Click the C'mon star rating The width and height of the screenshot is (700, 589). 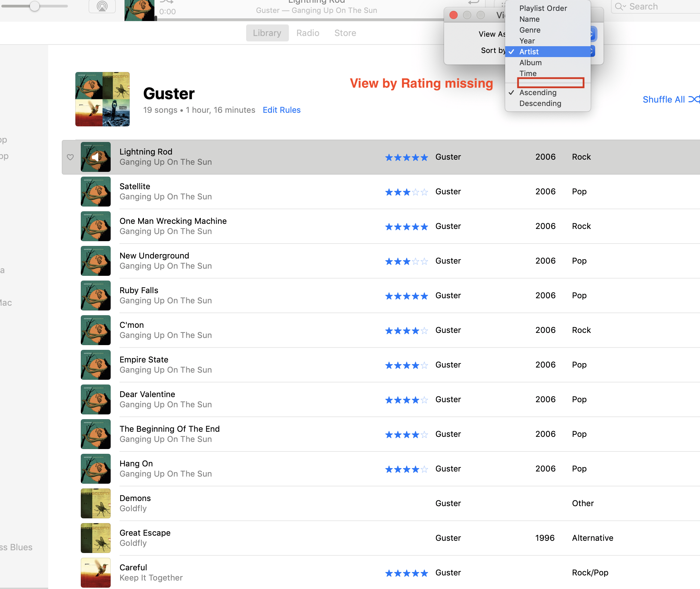pos(406,331)
